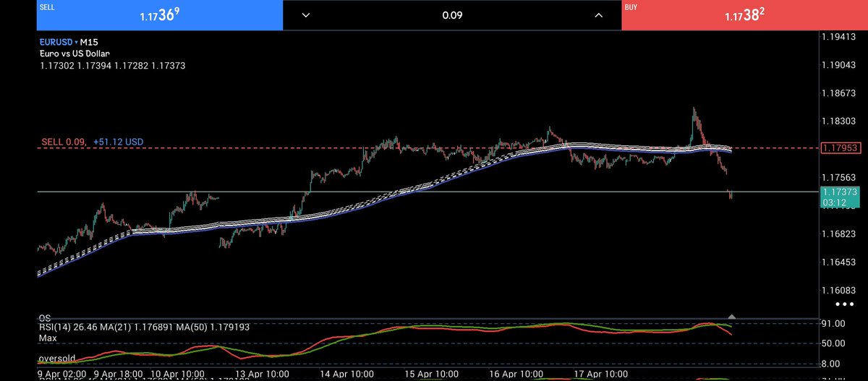868x381 pixels.
Task: Edit the 0.09 lot volume field
Action: coord(452,15)
